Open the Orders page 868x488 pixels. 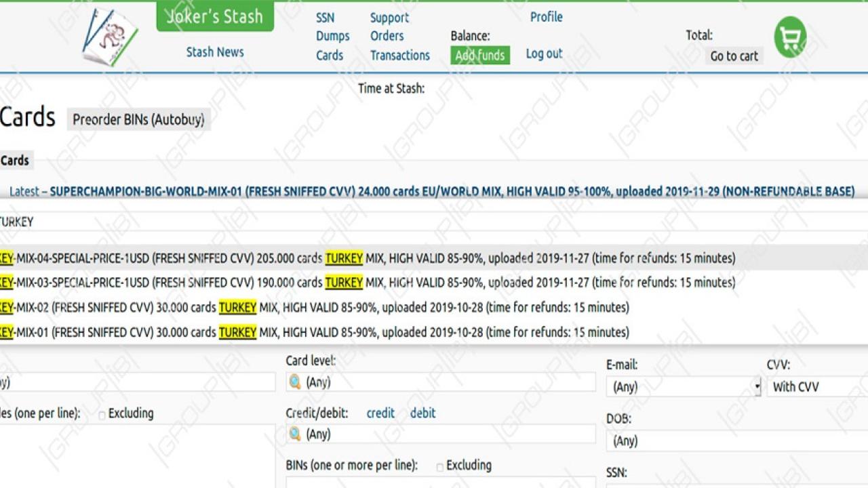click(x=387, y=36)
